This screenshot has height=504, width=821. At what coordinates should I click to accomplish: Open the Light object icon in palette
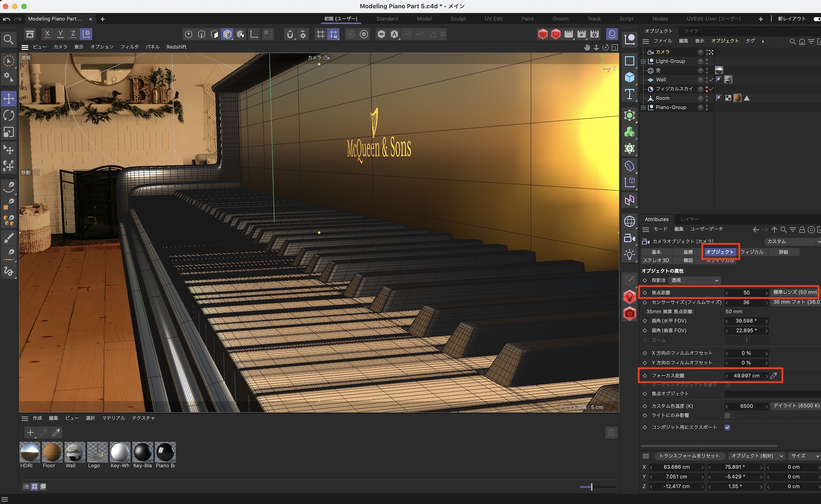[x=629, y=254]
